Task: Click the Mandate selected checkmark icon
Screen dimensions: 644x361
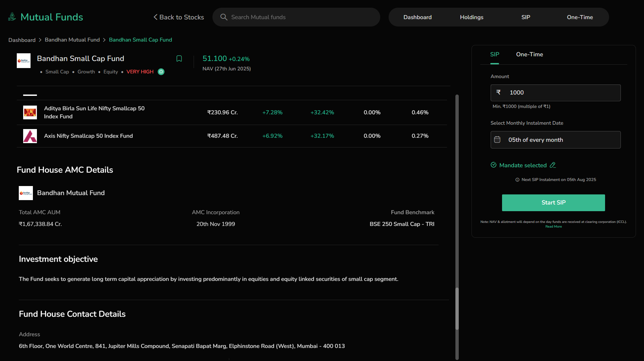Action: (x=494, y=165)
